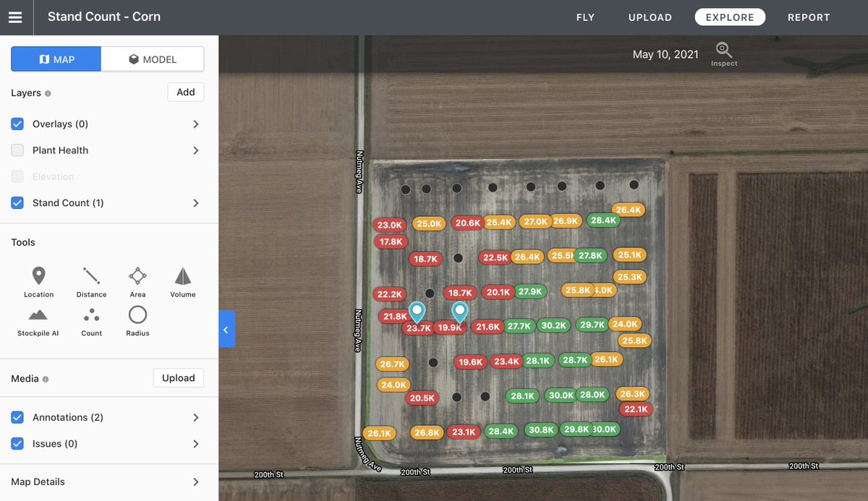Enable the Plant Health layer
The image size is (868, 501).
coord(17,150)
